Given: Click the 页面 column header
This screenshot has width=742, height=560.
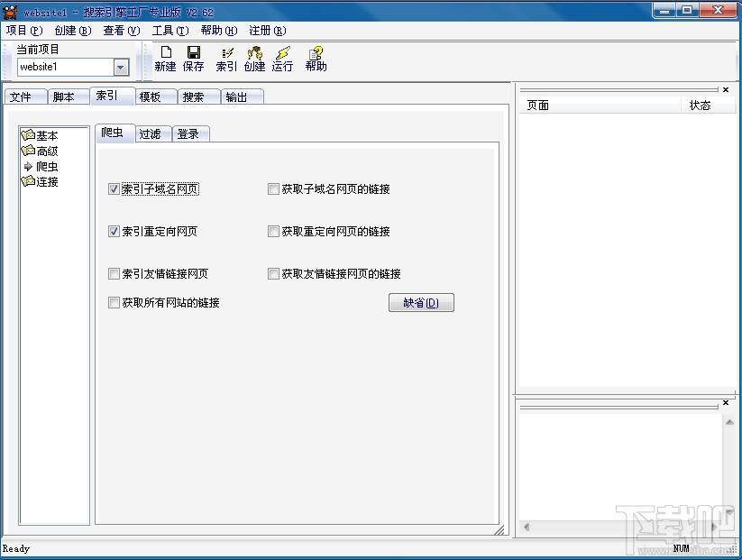Looking at the screenshot, I should click(600, 106).
